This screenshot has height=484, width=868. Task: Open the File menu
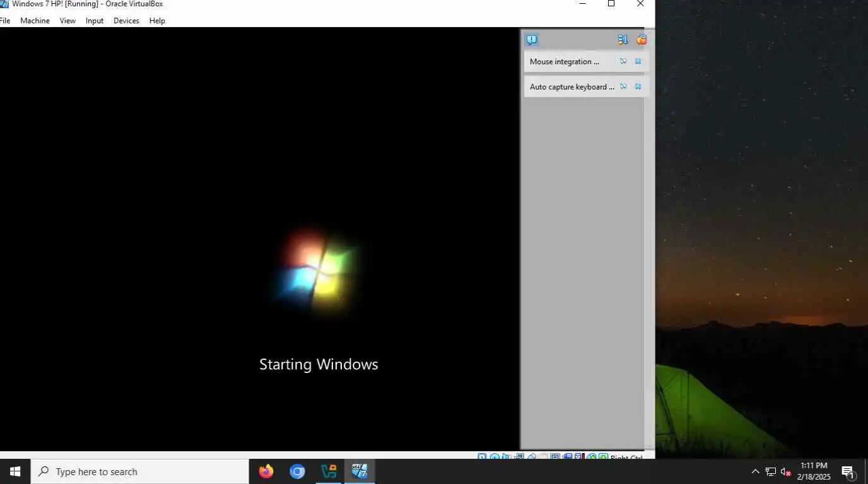(5, 21)
